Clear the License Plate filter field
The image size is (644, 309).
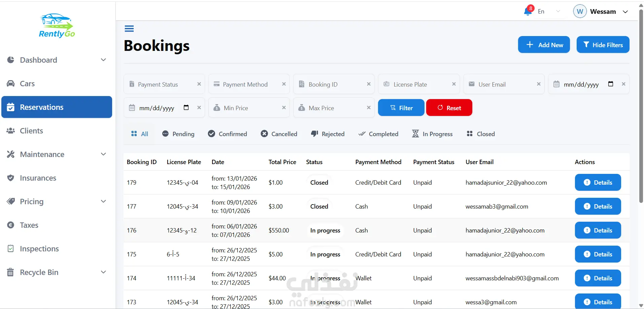[x=453, y=84]
